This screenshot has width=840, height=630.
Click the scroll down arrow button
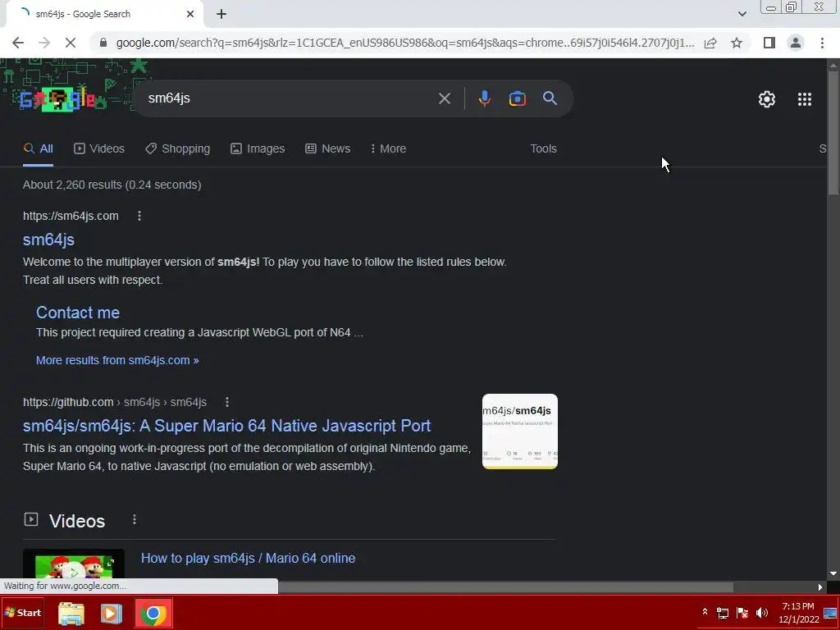click(833, 573)
